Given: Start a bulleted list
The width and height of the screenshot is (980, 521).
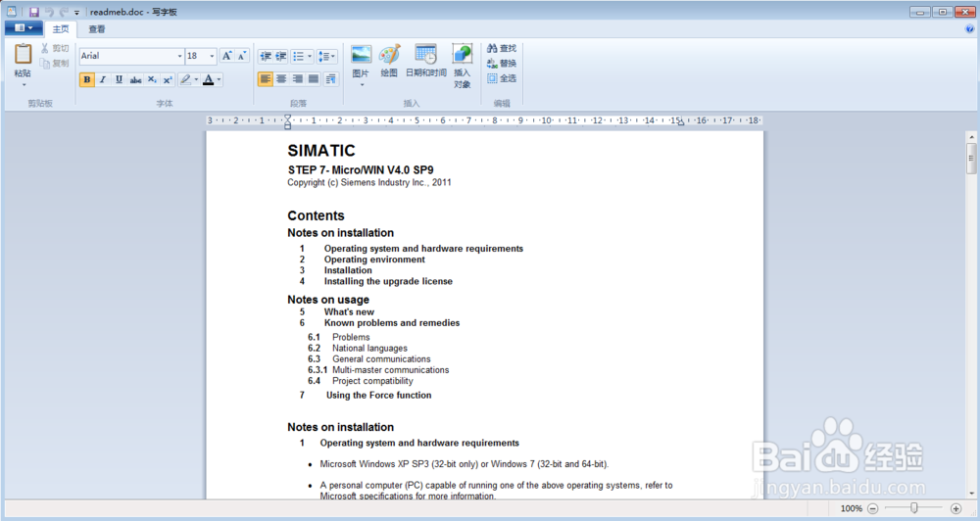Looking at the screenshot, I should pyautogui.click(x=298, y=56).
